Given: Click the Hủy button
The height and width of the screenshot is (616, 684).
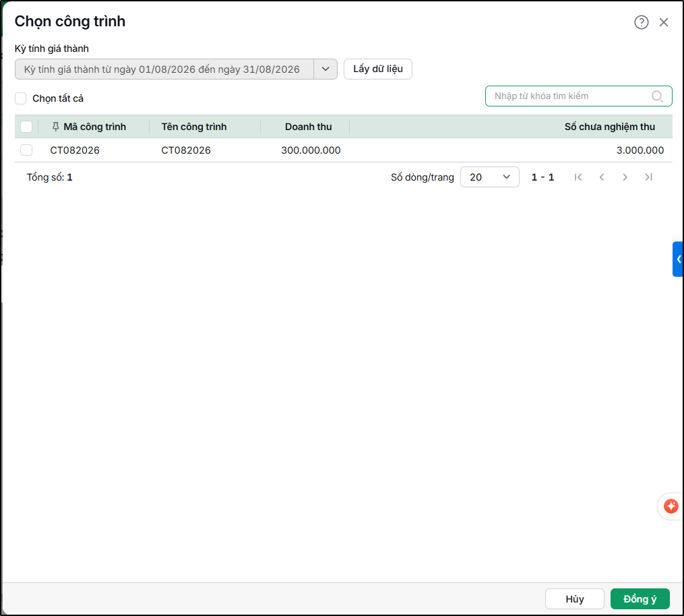Looking at the screenshot, I should tap(575, 599).
